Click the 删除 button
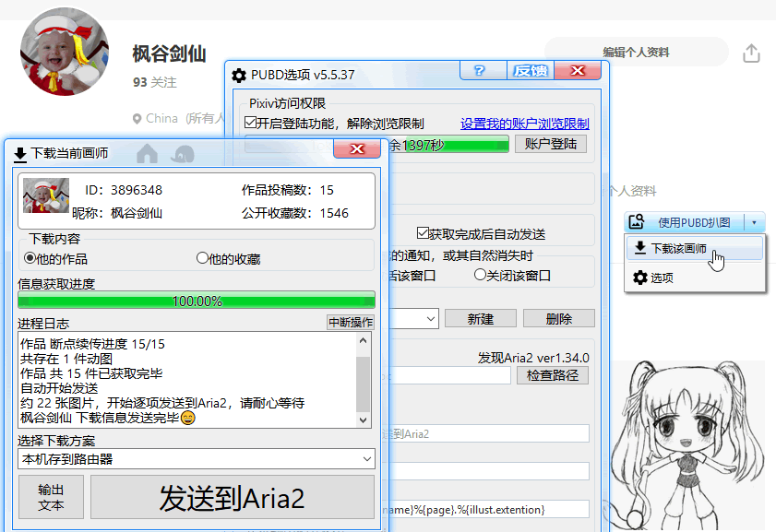The height and width of the screenshot is (532, 776). tap(559, 319)
